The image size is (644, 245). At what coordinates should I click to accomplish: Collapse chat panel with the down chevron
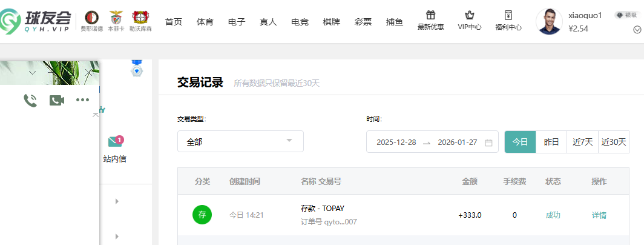(x=33, y=72)
